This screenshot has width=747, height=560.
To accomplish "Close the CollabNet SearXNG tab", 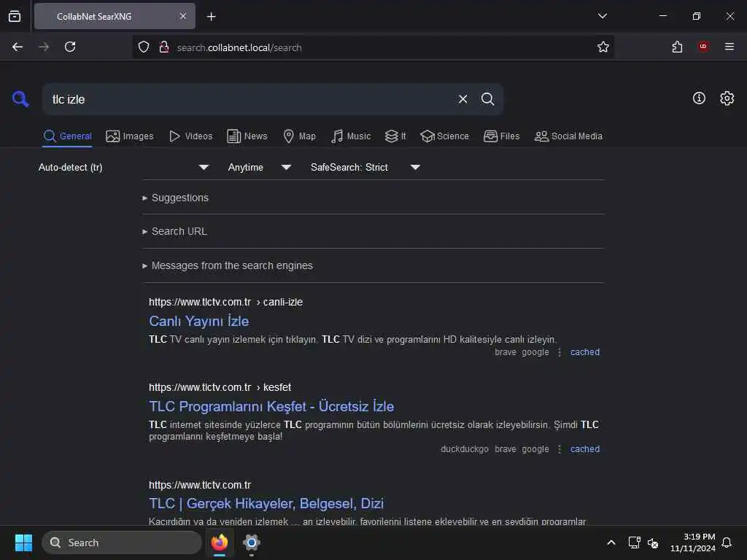I will (x=183, y=16).
